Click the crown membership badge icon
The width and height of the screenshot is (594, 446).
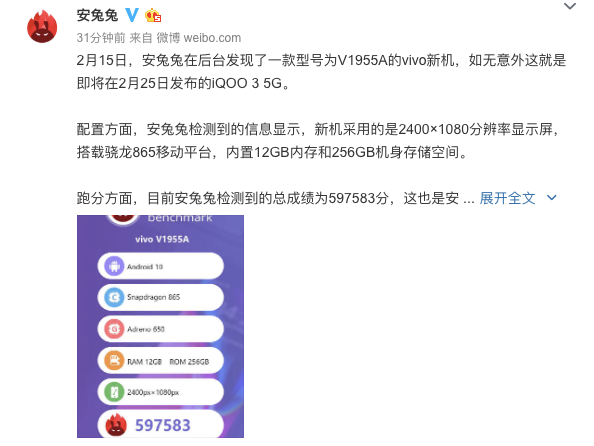153,15
